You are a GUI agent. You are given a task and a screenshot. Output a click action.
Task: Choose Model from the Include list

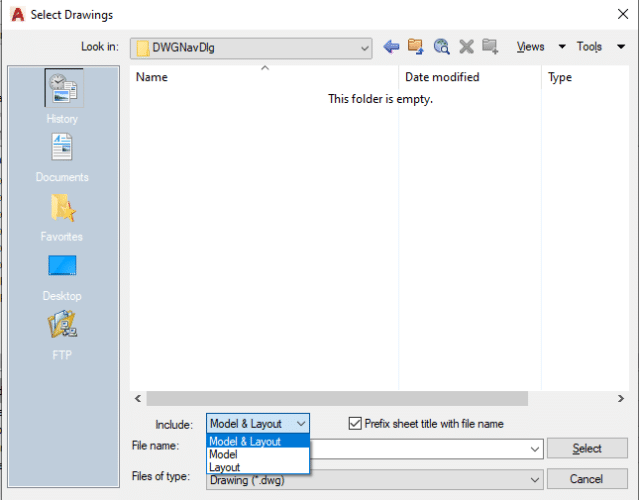(x=258, y=454)
